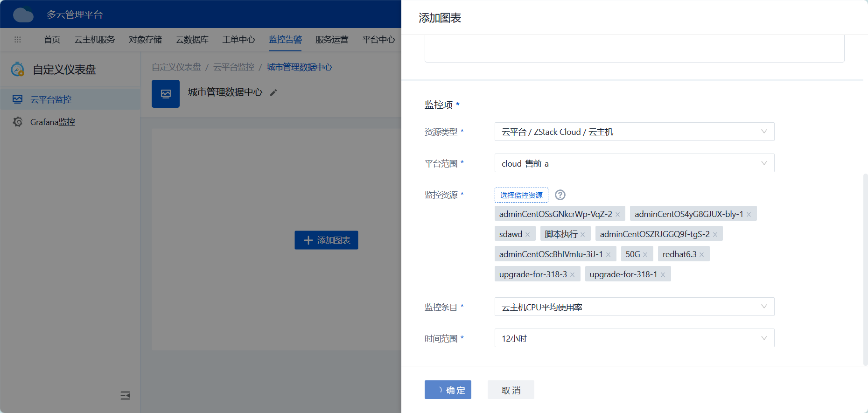The width and height of the screenshot is (868, 413).
Task: Click the pencil edit icon beside dashboard title
Action: point(273,93)
